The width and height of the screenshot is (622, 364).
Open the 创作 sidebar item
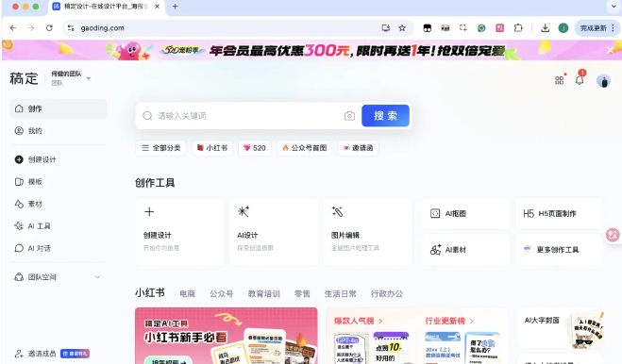(x=59, y=108)
